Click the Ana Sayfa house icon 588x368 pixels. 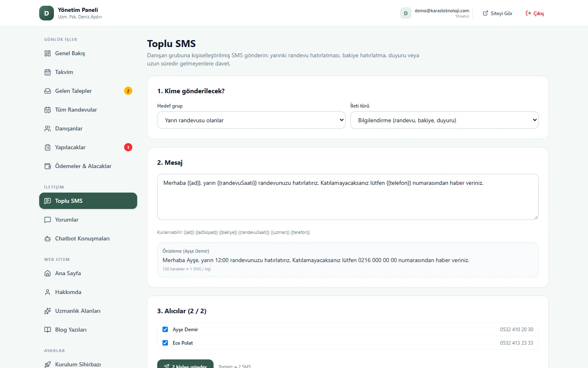(x=47, y=273)
